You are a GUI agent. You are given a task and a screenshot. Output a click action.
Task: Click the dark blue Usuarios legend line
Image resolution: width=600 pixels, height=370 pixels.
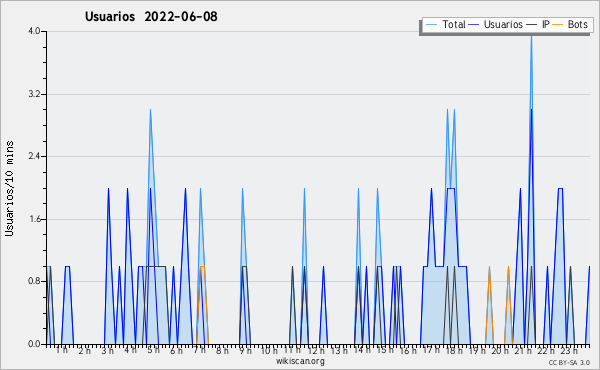click(474, 24)
